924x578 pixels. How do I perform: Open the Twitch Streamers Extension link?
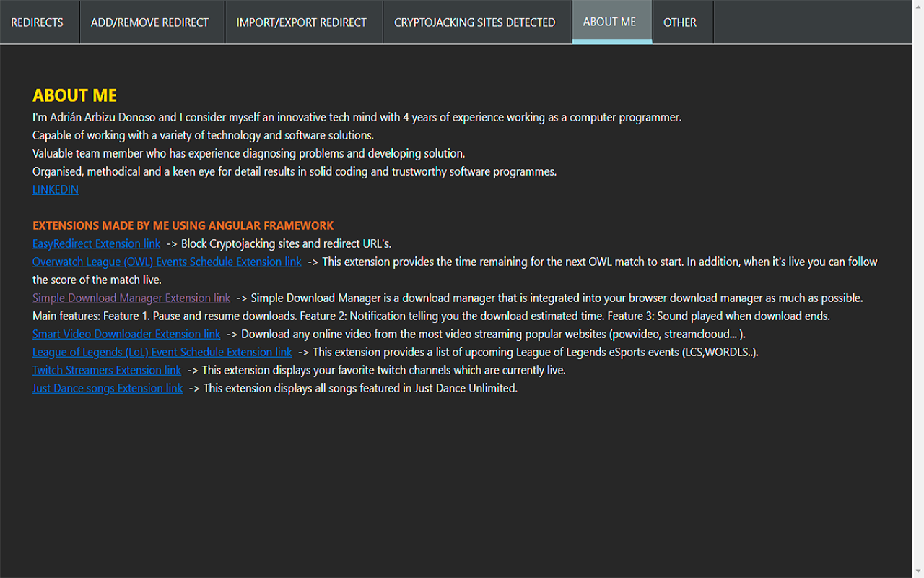click(107, 370)
